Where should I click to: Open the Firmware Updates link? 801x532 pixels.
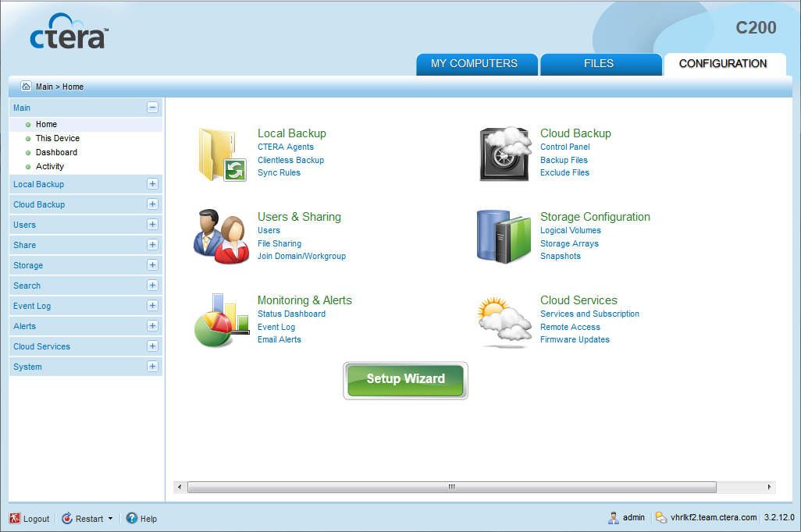(575, 339)
